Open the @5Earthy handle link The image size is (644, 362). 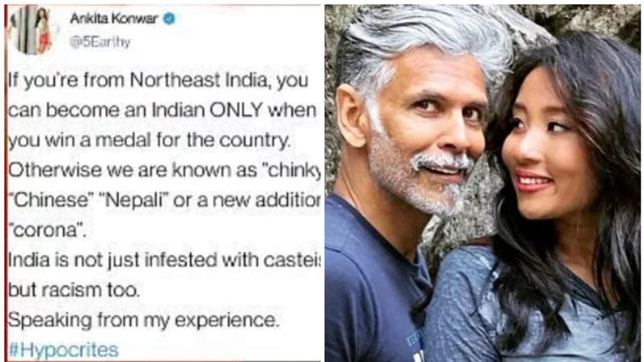tap(100, 43)
